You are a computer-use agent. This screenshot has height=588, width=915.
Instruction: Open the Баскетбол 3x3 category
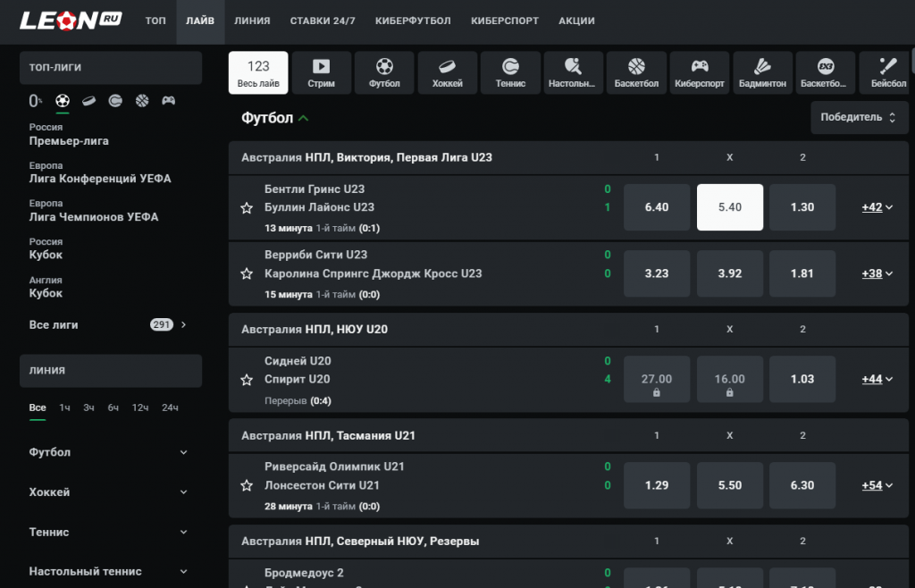pyautogui.click(x=826, y=73)
